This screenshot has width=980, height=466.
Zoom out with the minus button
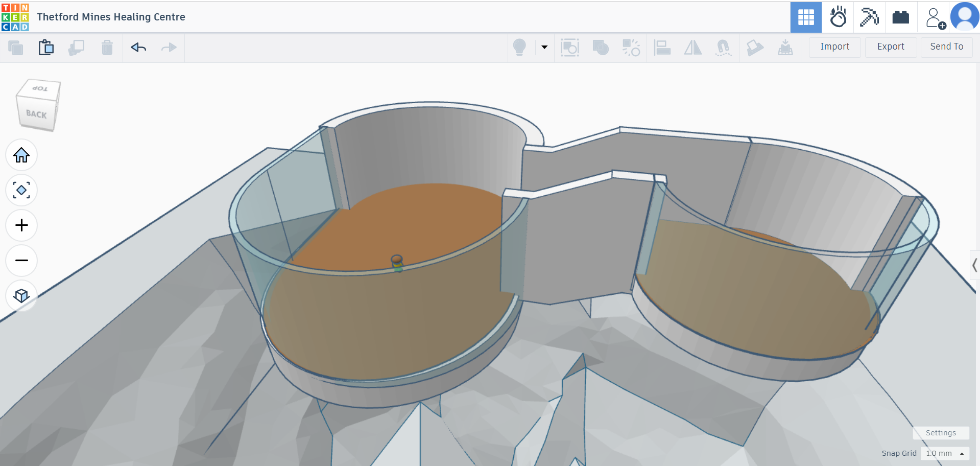pyautogui.click(x=21, y=261)
